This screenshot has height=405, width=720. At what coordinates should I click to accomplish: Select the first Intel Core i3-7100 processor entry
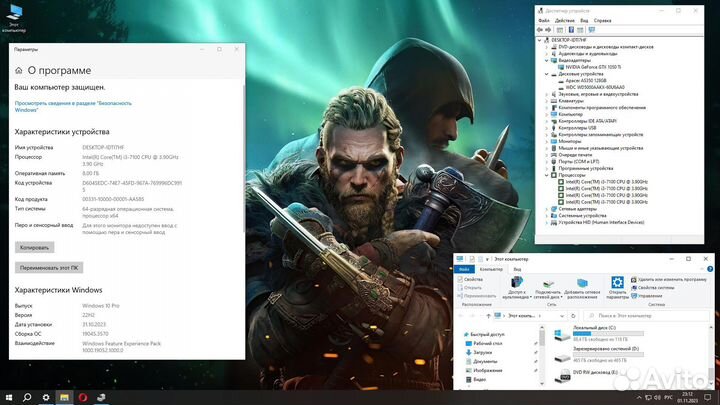tap(602, 182)
